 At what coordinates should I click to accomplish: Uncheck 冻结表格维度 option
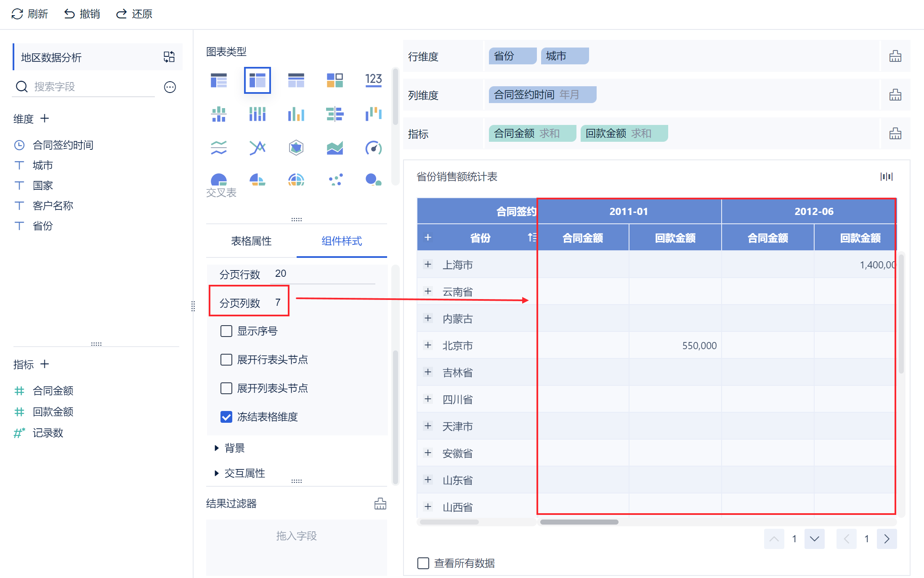point(226,417)
